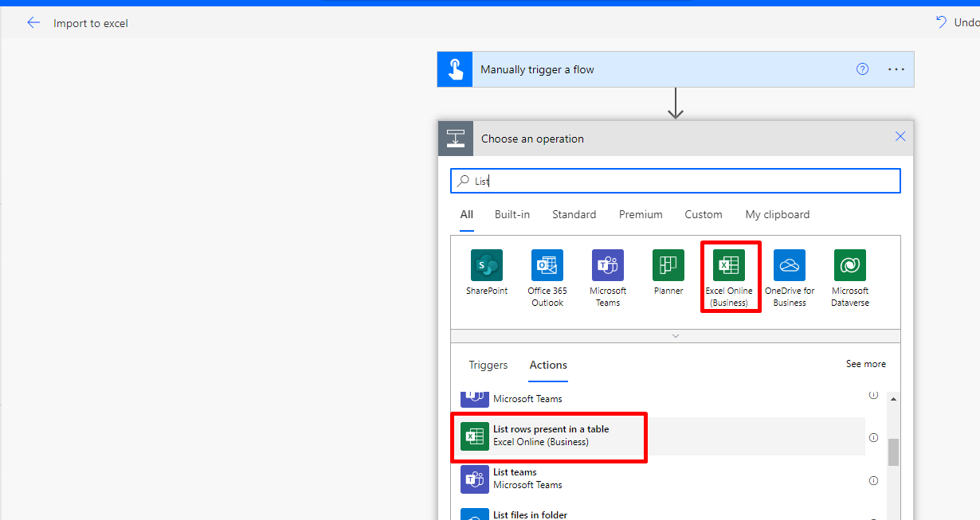Select the Planner connector icon

(x=668, y=265)
